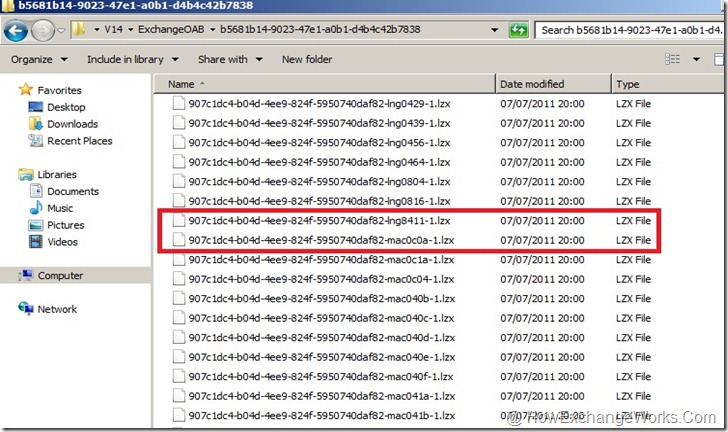728x432 pixels.
Task: Select file ending mac040d-1.lzx
Action: (x=322, y=338)
